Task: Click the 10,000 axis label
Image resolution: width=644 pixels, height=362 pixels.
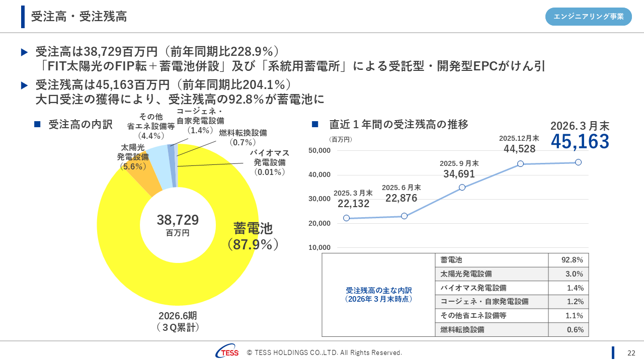Action: [x=319, y=247]
